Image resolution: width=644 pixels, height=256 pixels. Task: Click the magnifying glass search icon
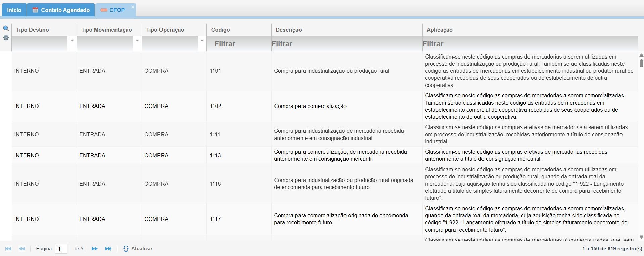pos(6,28)
